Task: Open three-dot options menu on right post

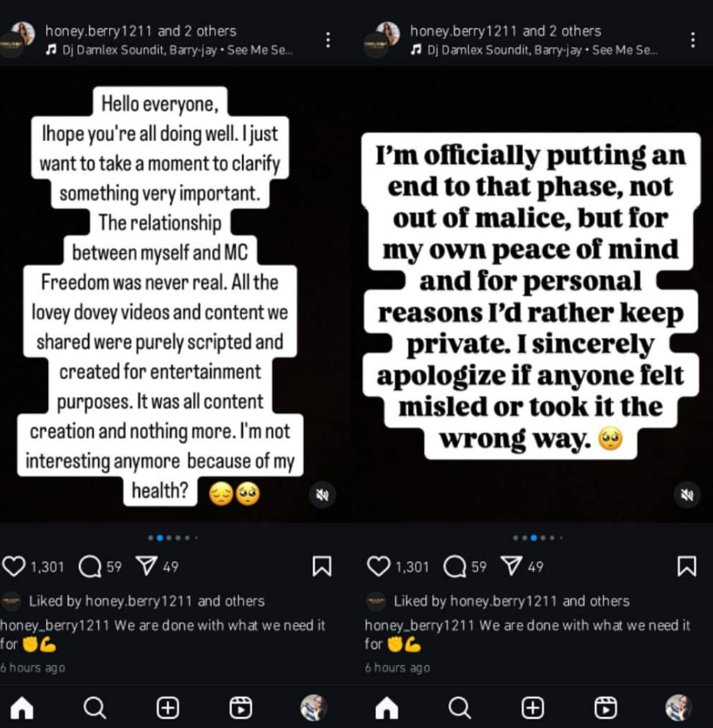Action: tap(693, 40)
